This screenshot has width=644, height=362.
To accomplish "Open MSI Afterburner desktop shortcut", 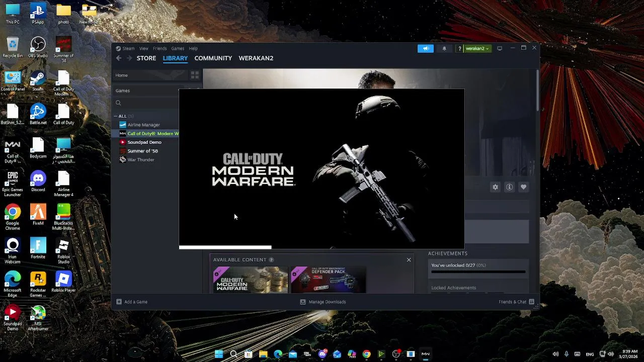I will pyautogui.click(x=38, y=318).
